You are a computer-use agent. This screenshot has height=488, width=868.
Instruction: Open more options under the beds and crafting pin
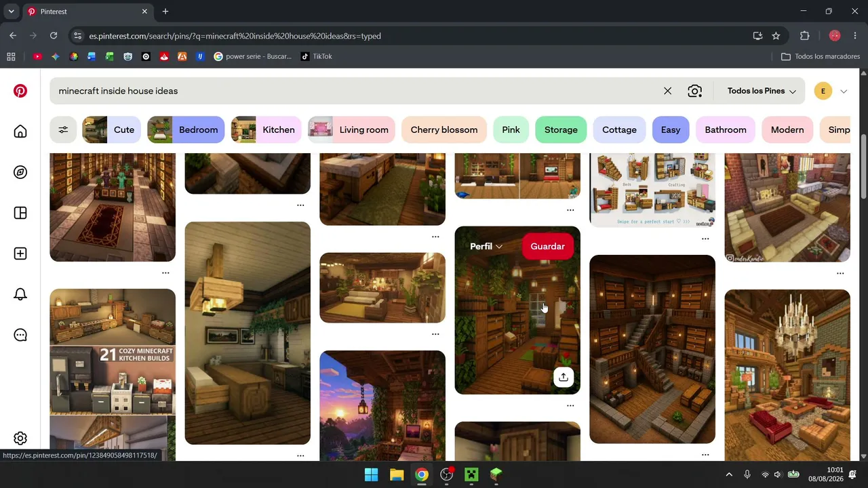click(705, 239)
